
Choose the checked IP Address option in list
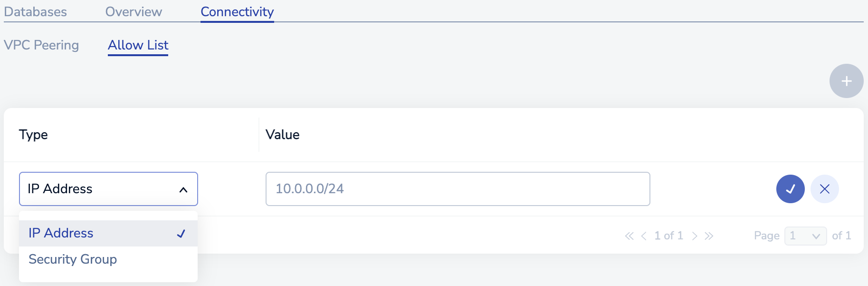[61, 233]
